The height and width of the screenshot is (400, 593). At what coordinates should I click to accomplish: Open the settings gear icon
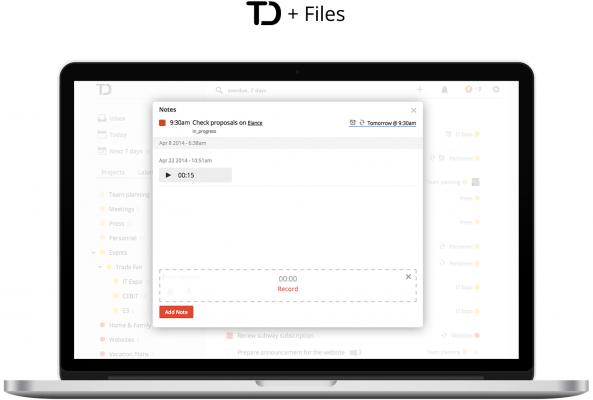click(496, 89)
